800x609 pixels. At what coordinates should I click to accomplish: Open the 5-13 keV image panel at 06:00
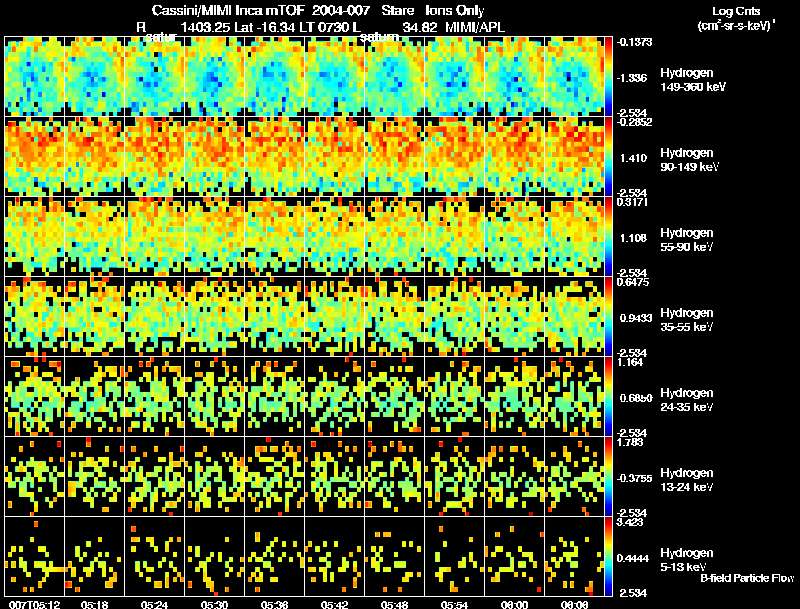click(x=514, y=557)
